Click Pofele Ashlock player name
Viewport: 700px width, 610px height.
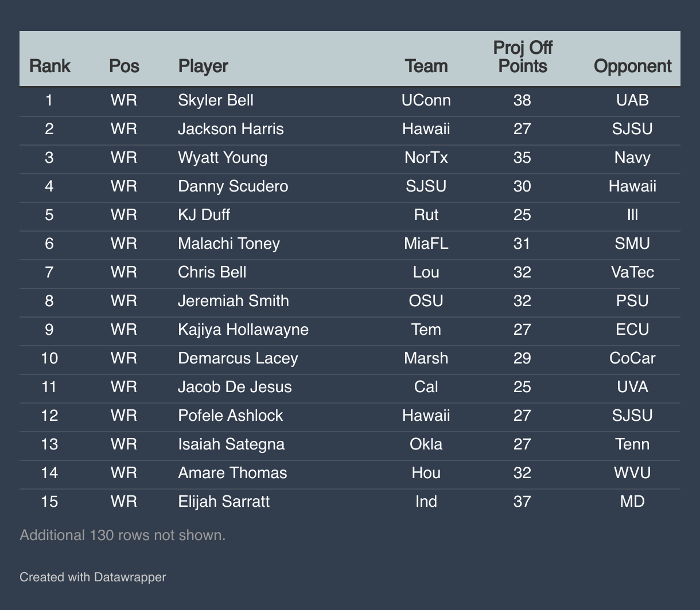coord(231,416)
